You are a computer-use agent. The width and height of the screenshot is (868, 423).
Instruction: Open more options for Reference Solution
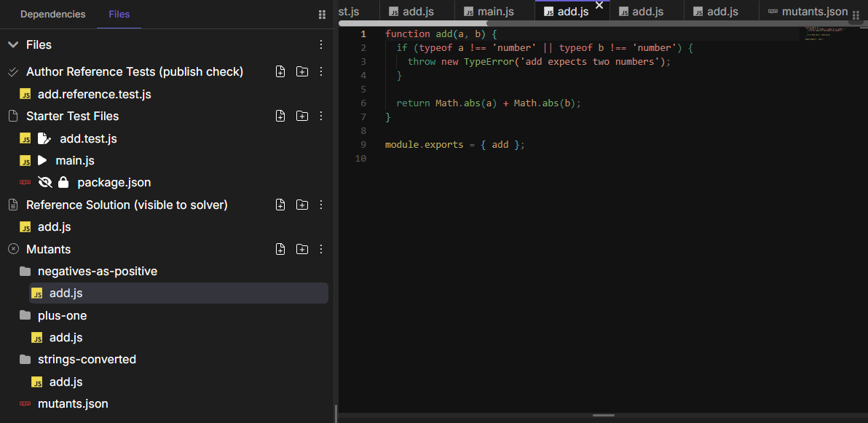(x=321, y=205)
